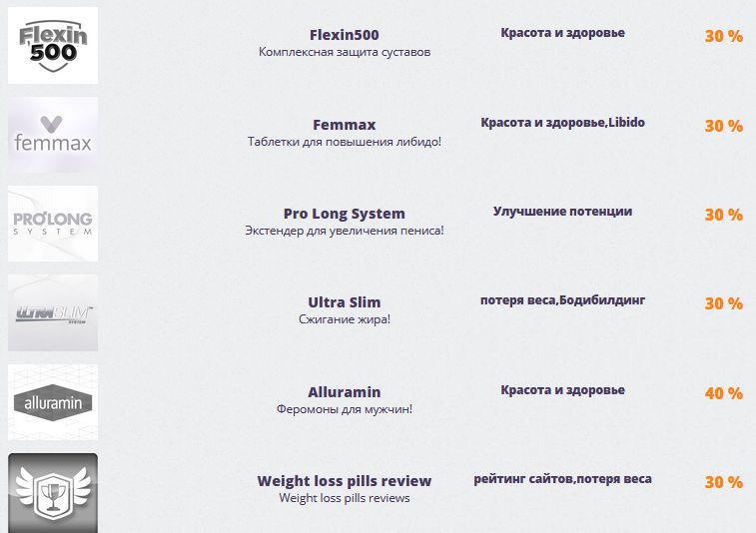Open the Flexin500 program title

pos(345,35)
